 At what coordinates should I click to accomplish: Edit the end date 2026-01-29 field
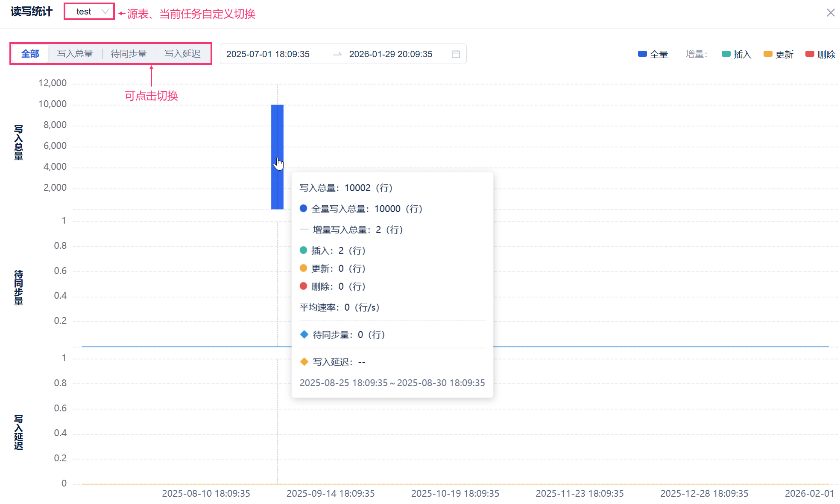pos(390,54)
